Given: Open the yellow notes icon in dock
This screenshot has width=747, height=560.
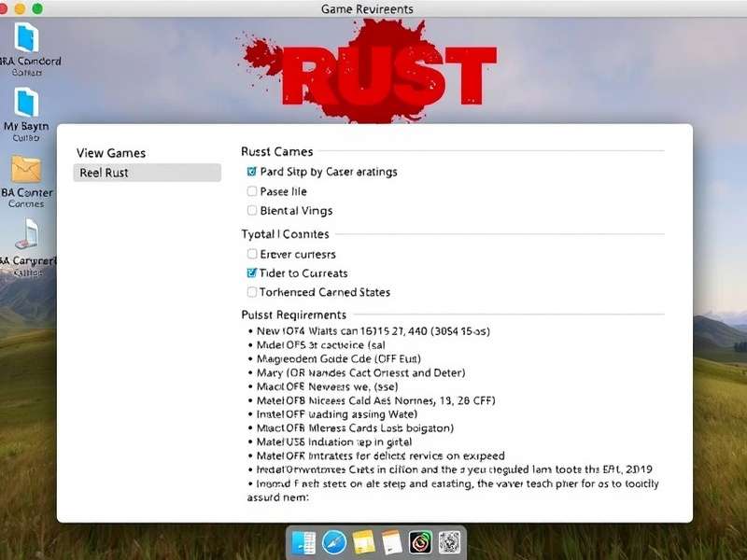Looking at the screenshot, I should [x=363, y=542].
